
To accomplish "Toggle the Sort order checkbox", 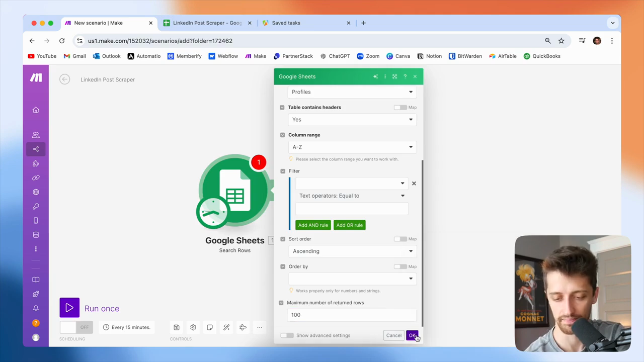I will click(x=283, y=239).
